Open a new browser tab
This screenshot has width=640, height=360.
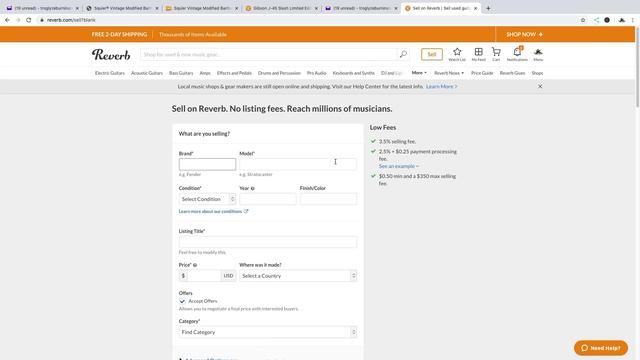[488, 8]
